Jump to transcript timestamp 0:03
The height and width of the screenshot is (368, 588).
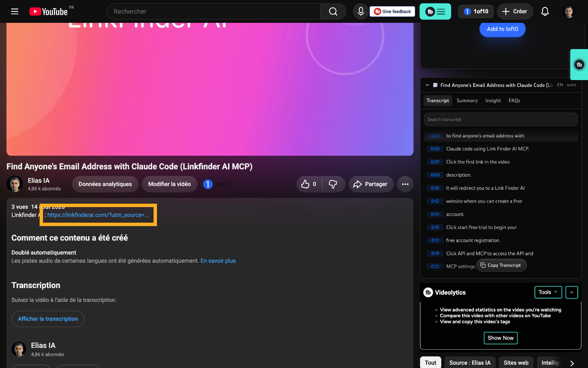(x=435, y=149)
